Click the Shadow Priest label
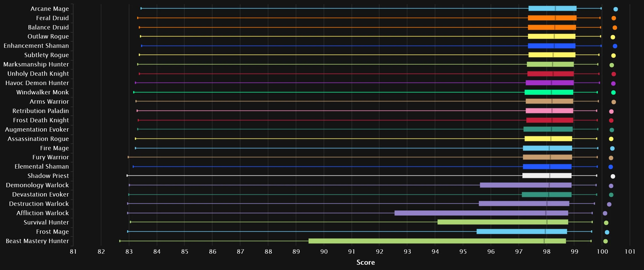 48,176
